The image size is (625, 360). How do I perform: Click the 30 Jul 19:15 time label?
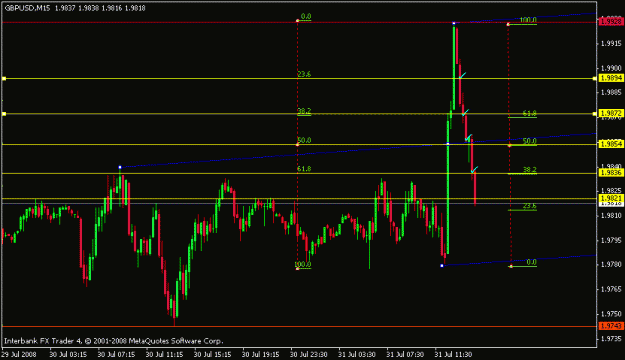tap(261, 354)
